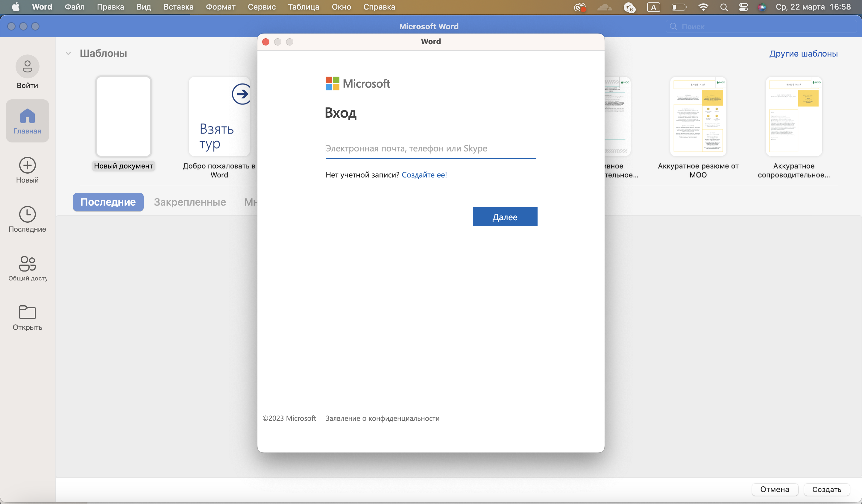Focus the email, phone or Skype field
Screen dimensions: 862x504
[430, 148]
